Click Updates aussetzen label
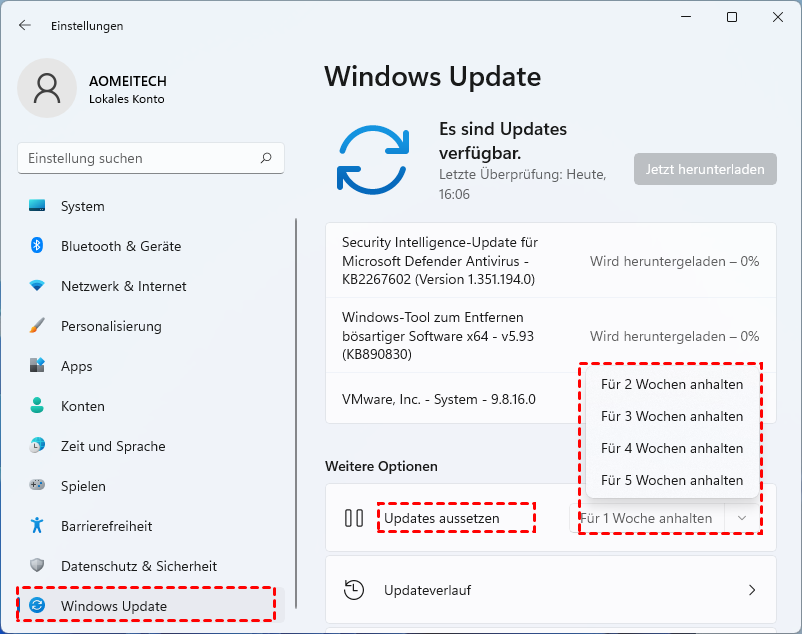This screenshot has height=634, width=802. (x=441, y=518)
